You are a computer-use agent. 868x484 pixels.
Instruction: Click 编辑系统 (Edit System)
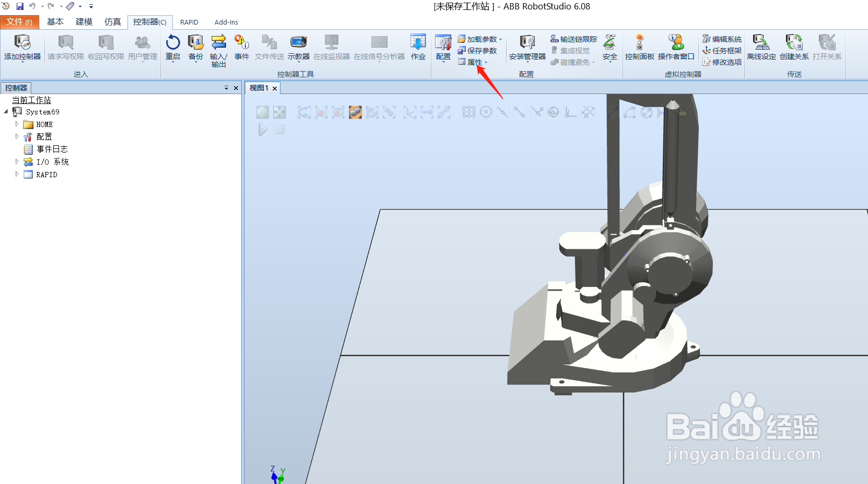[722, 39]
